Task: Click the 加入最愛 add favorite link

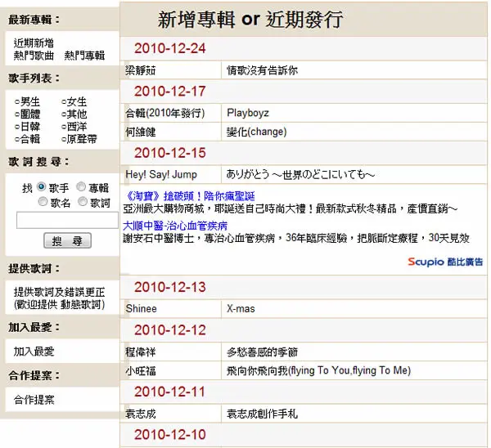Action: coord(34,352)
